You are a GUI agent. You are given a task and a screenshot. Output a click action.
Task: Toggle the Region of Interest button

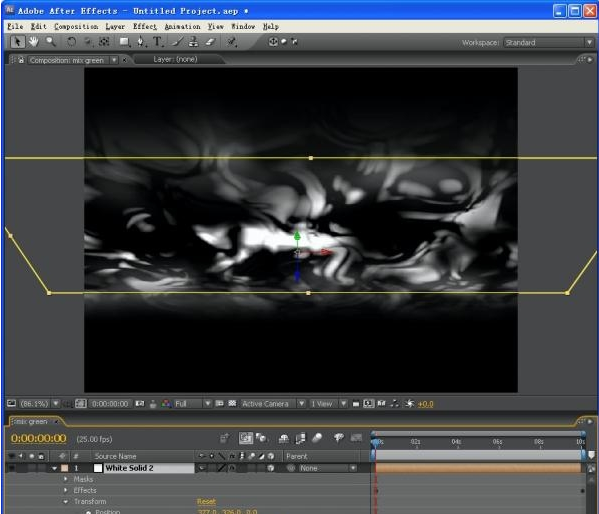(219, 404)
